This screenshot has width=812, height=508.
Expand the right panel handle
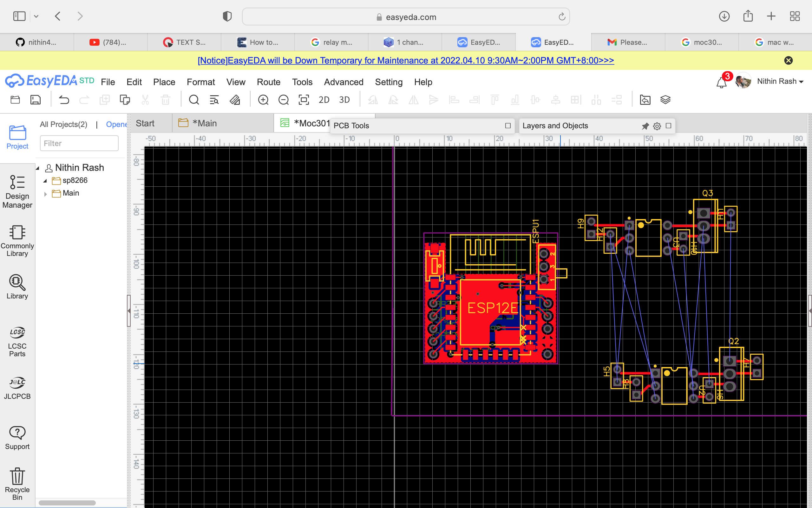tap(810, 311)
